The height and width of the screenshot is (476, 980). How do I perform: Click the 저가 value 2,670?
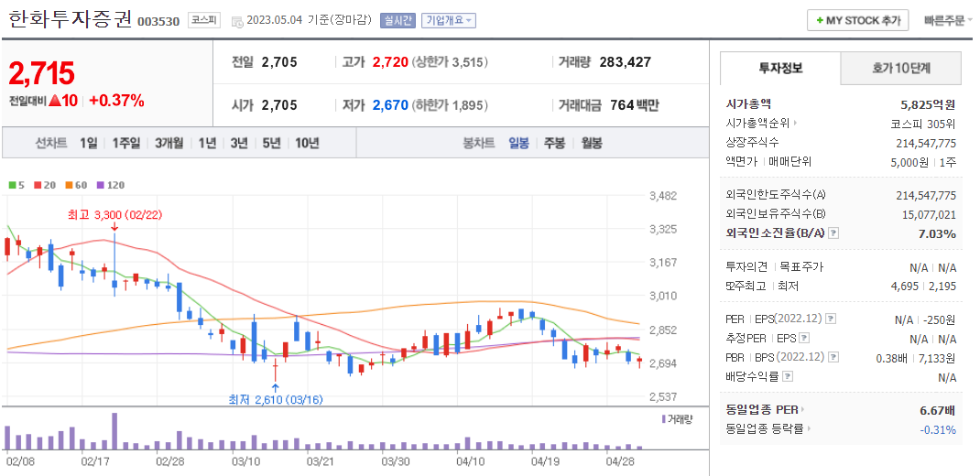click(390, 105)
